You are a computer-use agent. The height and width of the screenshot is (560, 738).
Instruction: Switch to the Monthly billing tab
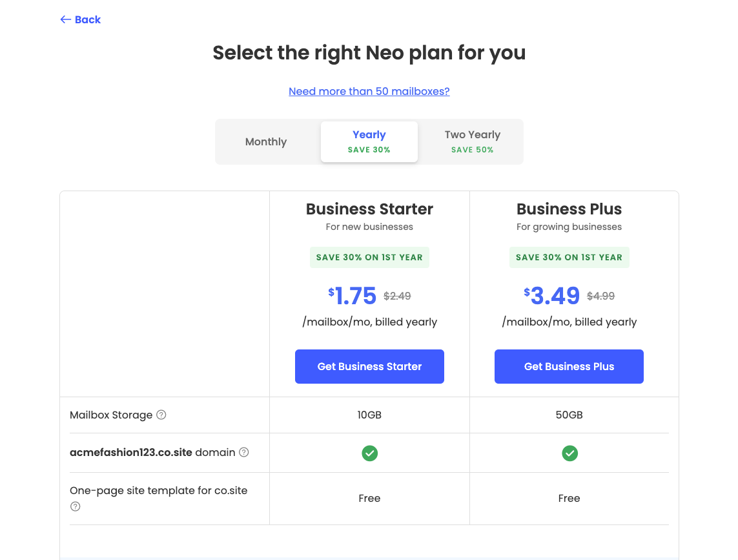pos(265,141)
